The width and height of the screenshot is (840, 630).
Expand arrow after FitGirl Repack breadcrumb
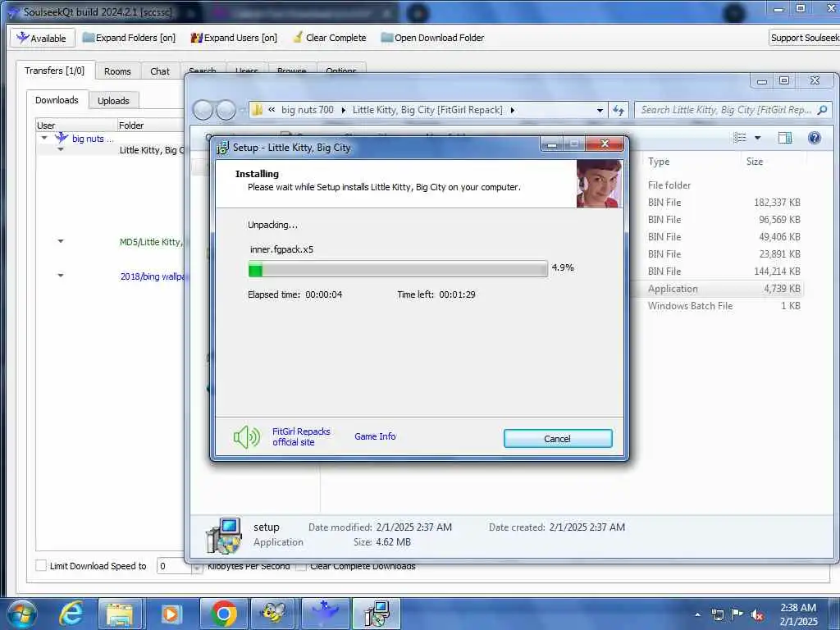tap(513, 111)
